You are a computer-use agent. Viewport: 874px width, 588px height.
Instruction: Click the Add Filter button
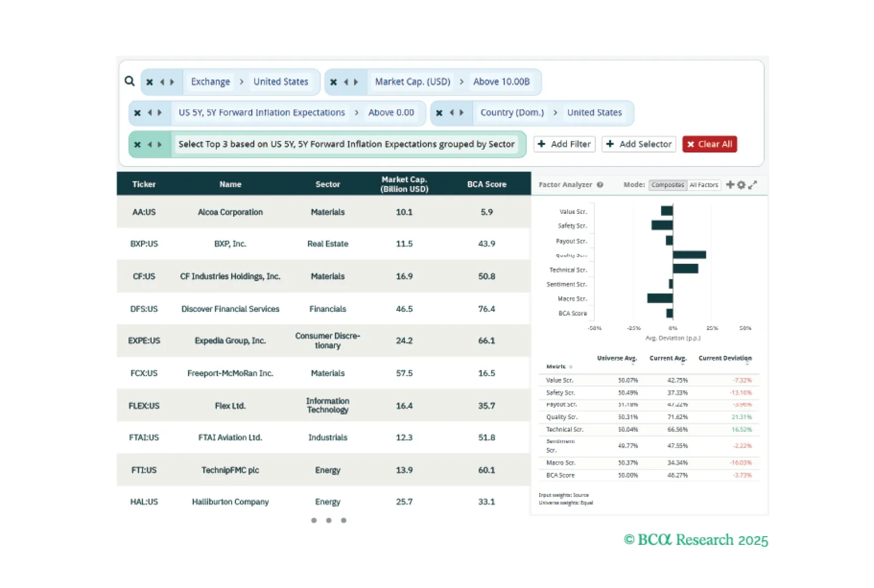564,144
